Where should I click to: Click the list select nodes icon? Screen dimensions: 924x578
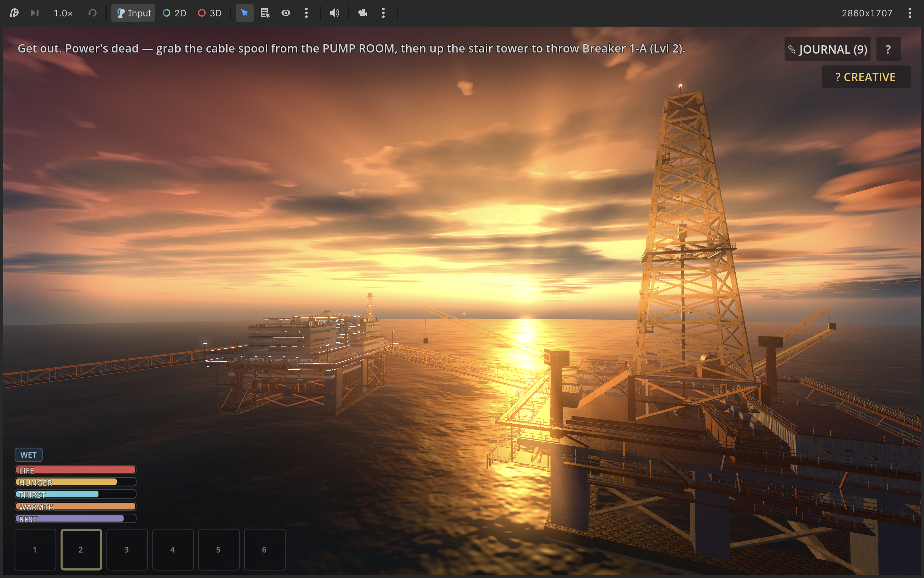tap(265, 13)
